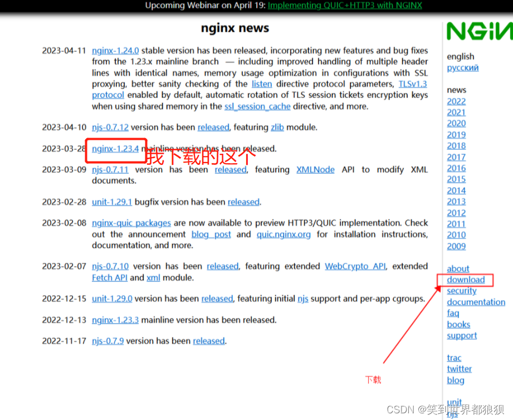Click the "nginx news" page heading
513x420 pixels.
(235, 28)
